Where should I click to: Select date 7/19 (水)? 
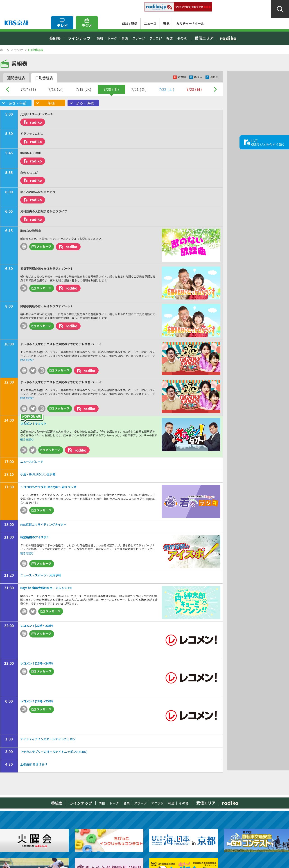coord(84,89)
